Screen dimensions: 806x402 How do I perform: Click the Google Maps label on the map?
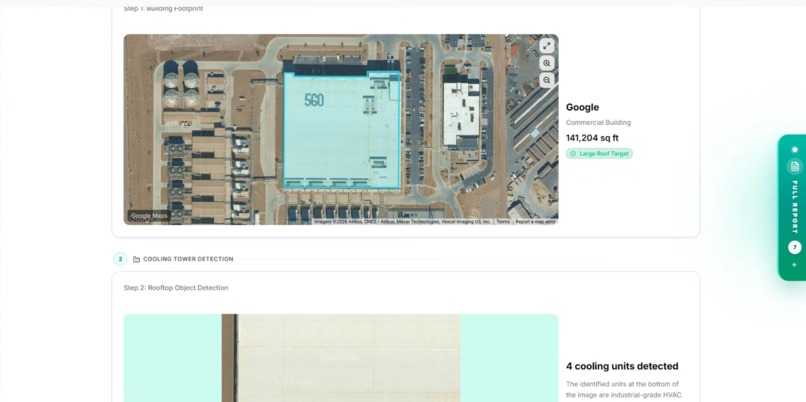[x=149, y=216]
